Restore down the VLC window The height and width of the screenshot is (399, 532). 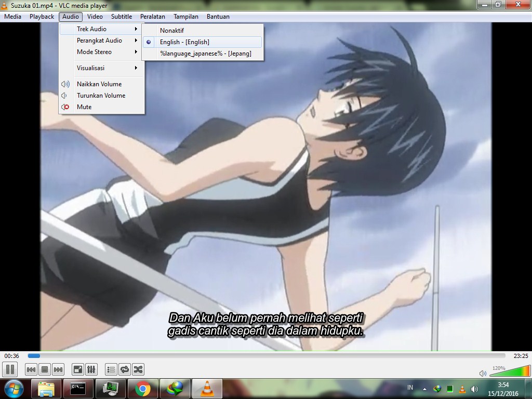pos(498,5)
